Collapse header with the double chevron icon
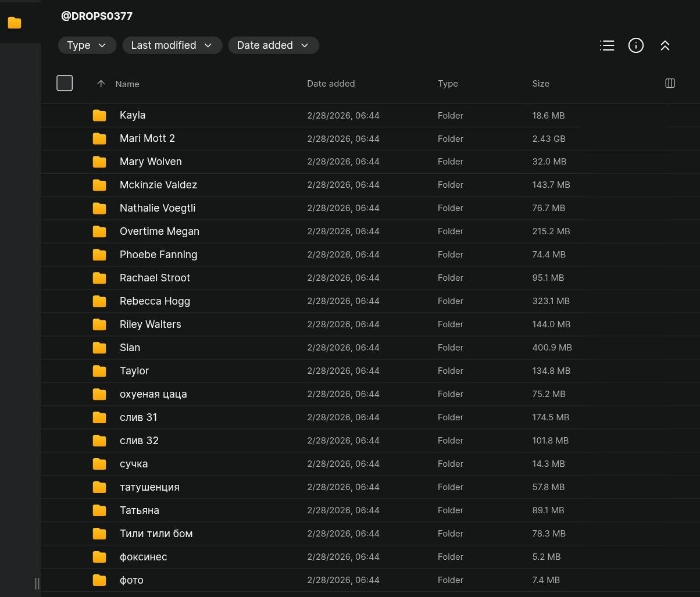Viewport: 700px width, 597px height. tap(665, 45)
